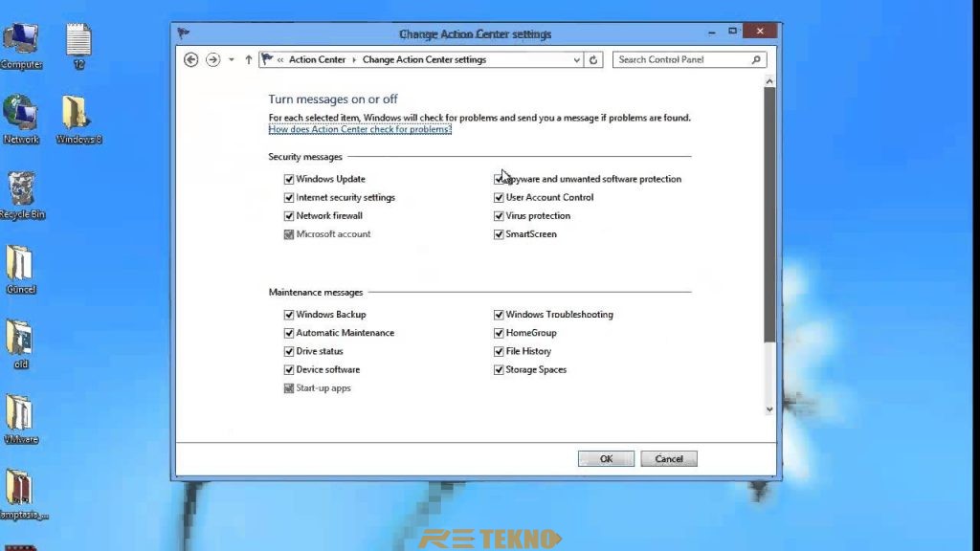Confirm settings with OK button
The height and width of the screenshot is (551, 980).
coord(606,458)
